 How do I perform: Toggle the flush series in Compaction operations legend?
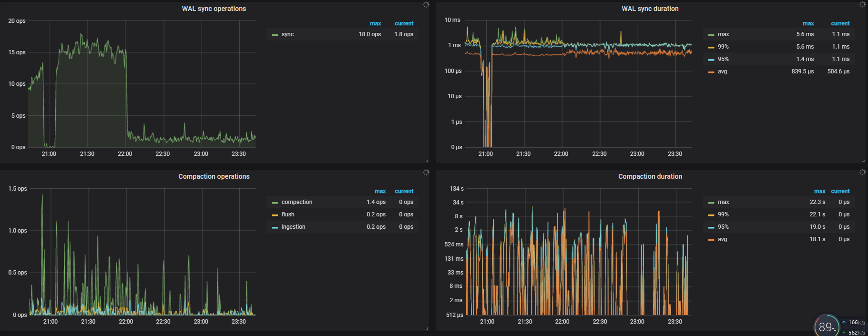coord(288,214)
